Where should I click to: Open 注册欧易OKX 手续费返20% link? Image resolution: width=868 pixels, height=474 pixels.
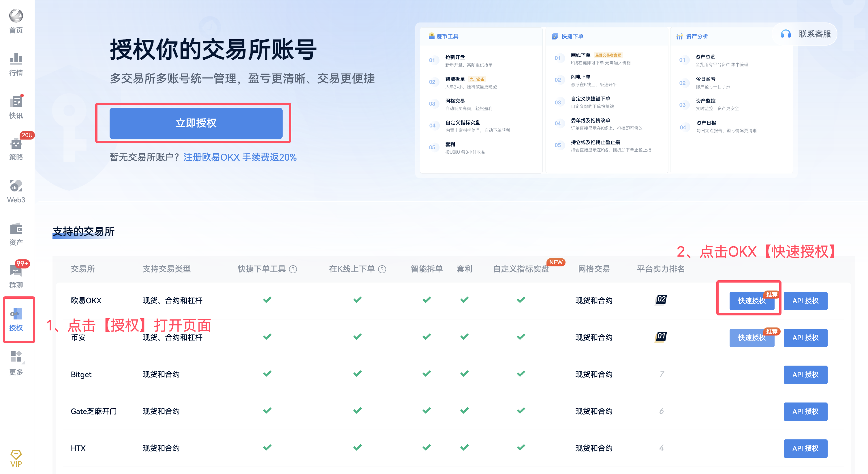240,157
